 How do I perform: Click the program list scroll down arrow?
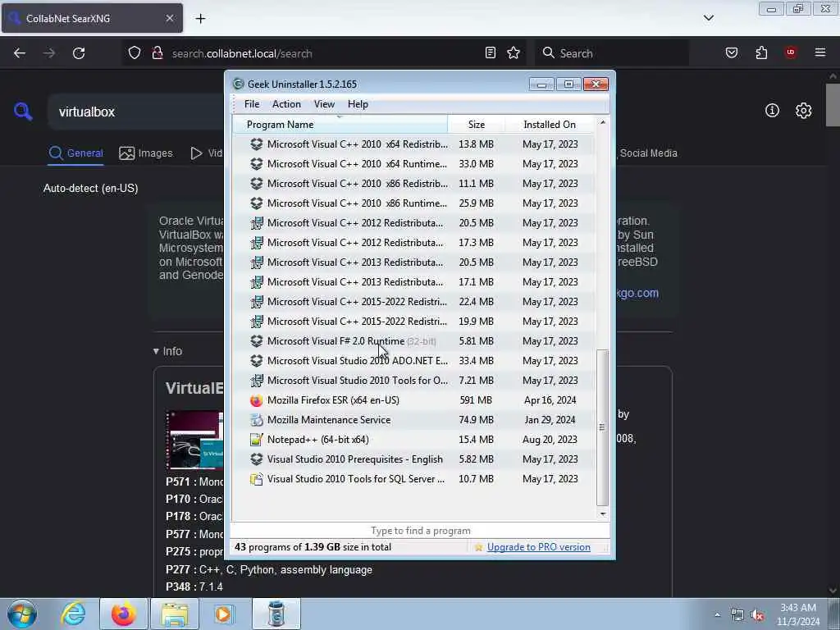coord(603,514)
